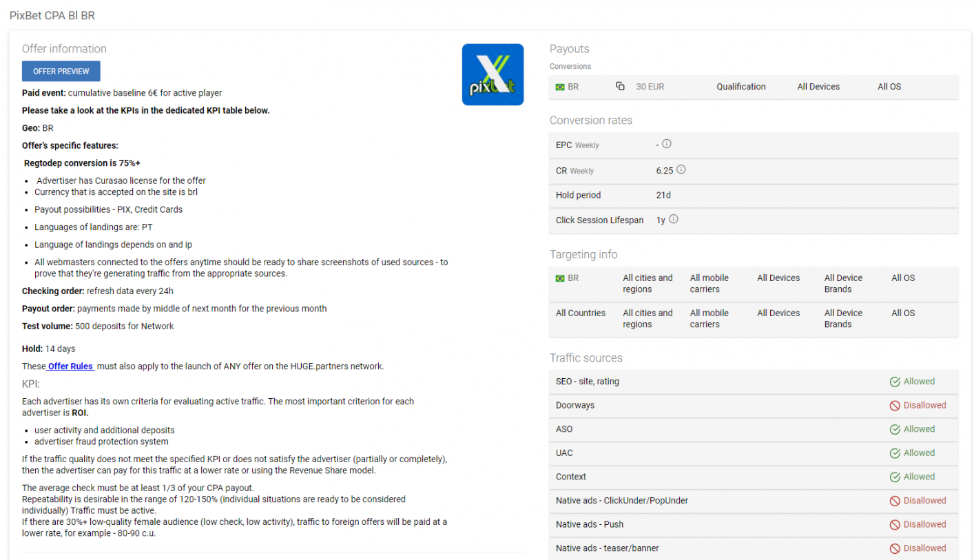
Task: Click 'Native ads - ClickUnder/PopUnder' source name
Action: tap(622, 501)
